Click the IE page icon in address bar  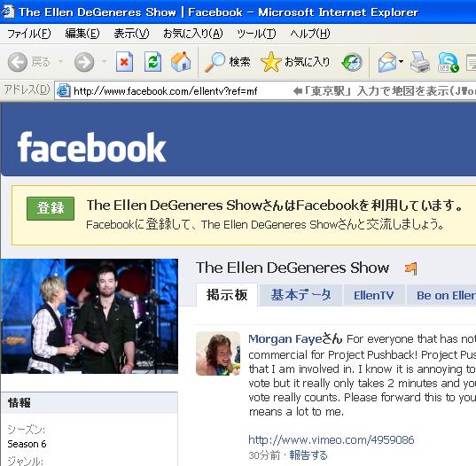coord(64,90)
